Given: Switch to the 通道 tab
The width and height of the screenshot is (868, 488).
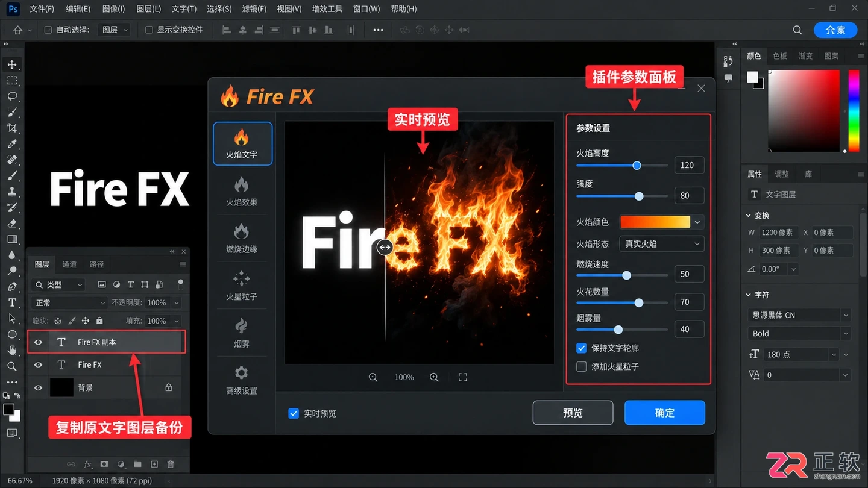Looking at the screenshot, I should (x=69, y=264).
